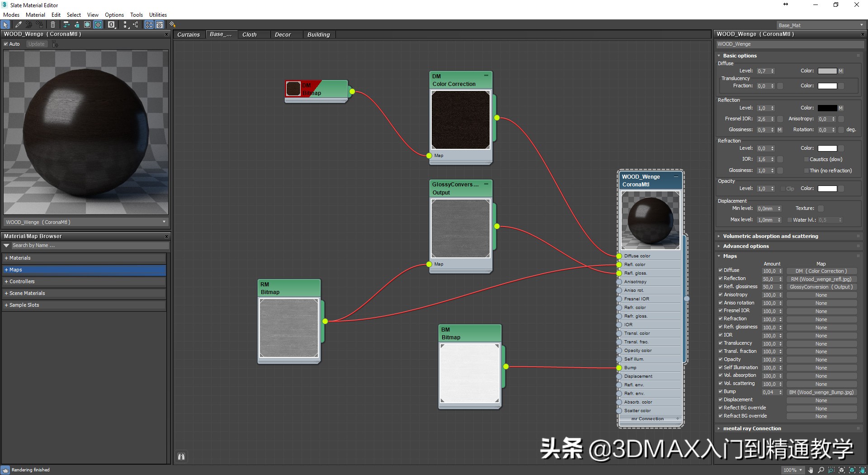Image resolution: width=868 pixels, height=475 pixels.
Task: Open BM (Wood_wenge_Bump.jpg) map slot
Action: coord(821,393)
